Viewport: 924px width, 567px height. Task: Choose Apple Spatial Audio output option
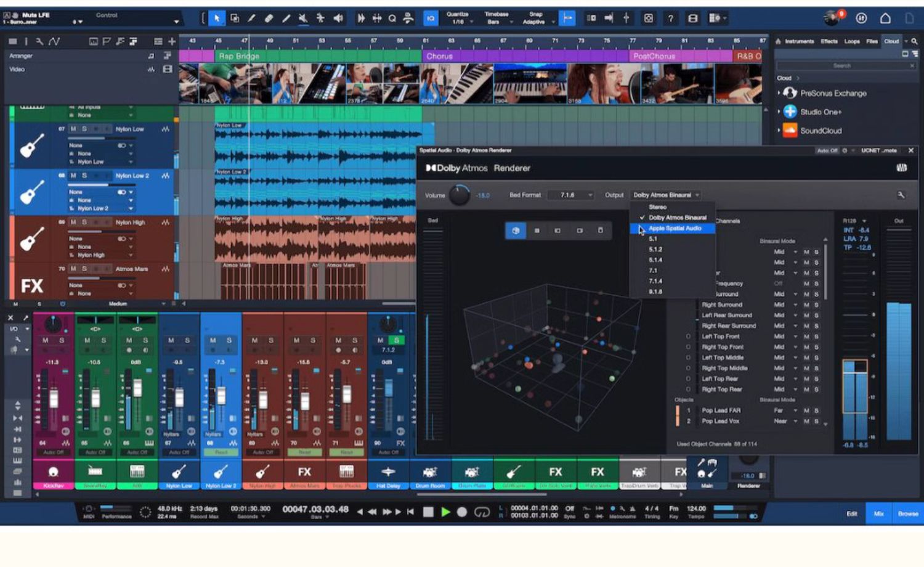pyautogui.click(x=674, y=229)
